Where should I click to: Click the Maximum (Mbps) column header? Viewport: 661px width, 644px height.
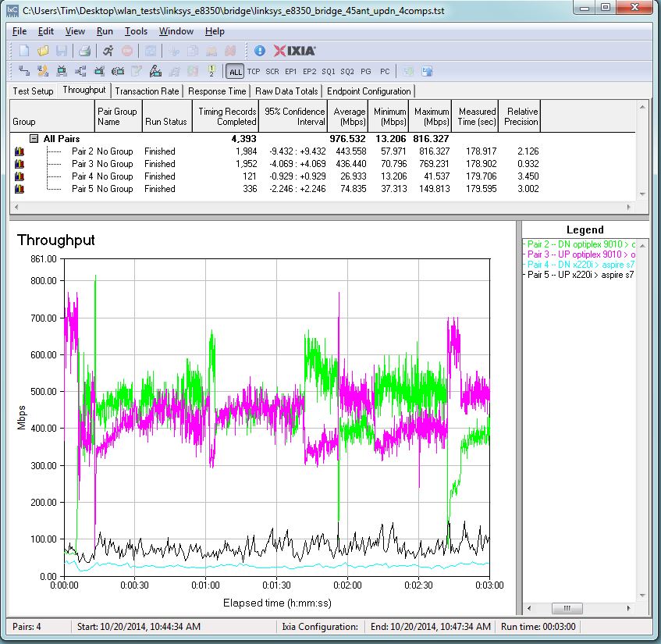click(x=431, y=116)
